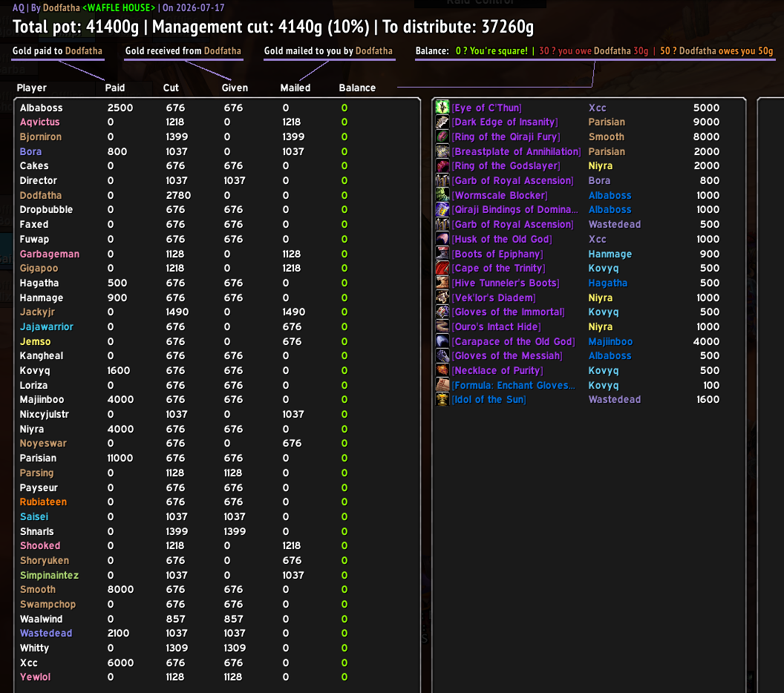Click buyer Smooth next to Ring of the Qiraji Fury
Image resolution: width=784 pixels, height=693 pixels.
coord(607,137)
